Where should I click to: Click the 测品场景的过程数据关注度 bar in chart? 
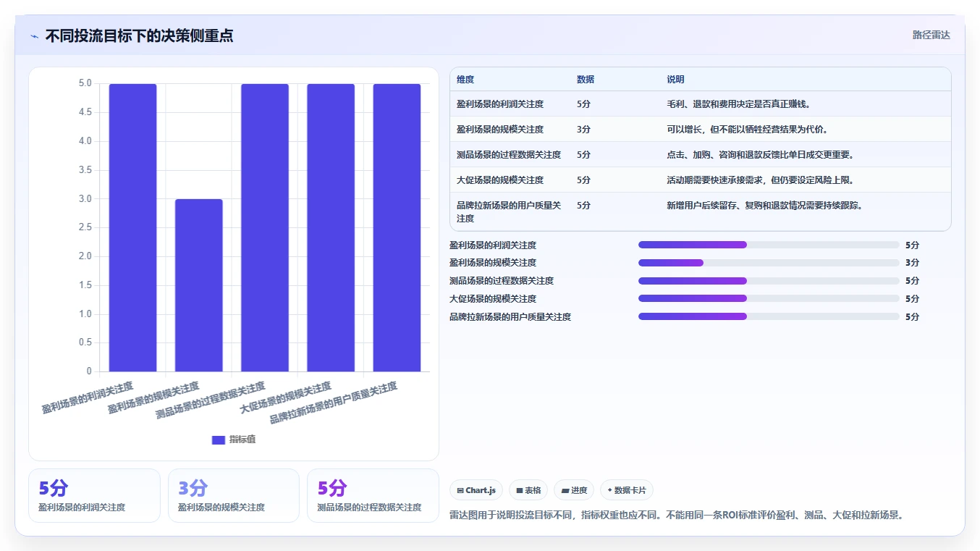pyautogui.click(x=265, y=227)
